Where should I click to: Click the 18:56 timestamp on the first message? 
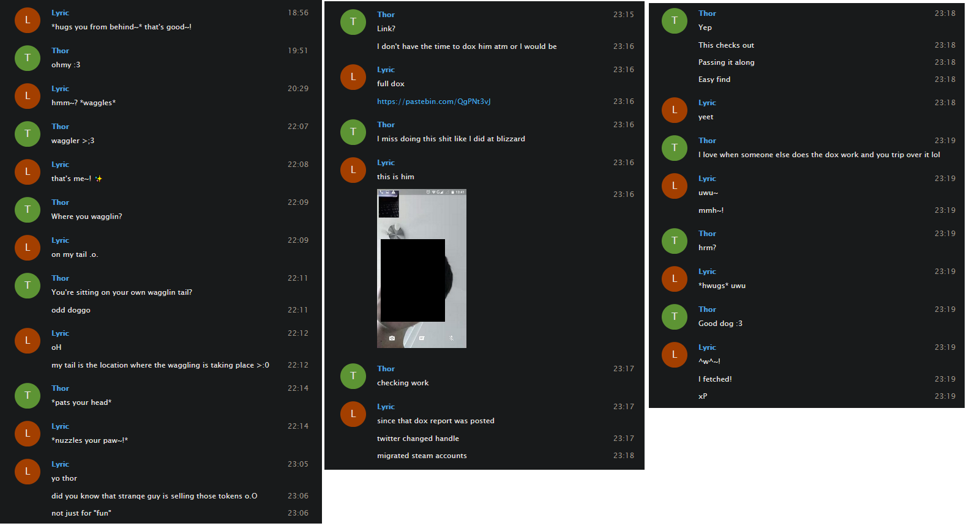coord(298,13)
